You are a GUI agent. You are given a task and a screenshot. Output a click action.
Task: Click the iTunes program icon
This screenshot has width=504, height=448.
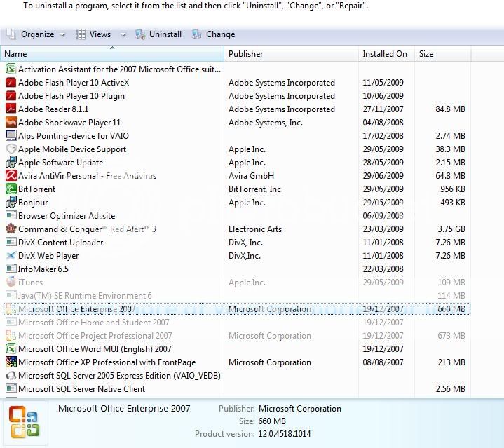(x=11, y=283)
